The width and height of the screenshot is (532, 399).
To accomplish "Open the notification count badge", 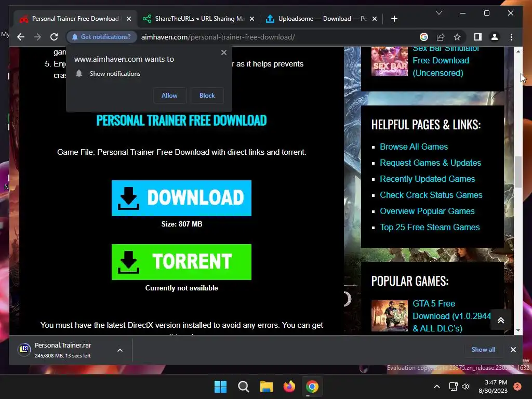I will point(517,387).
